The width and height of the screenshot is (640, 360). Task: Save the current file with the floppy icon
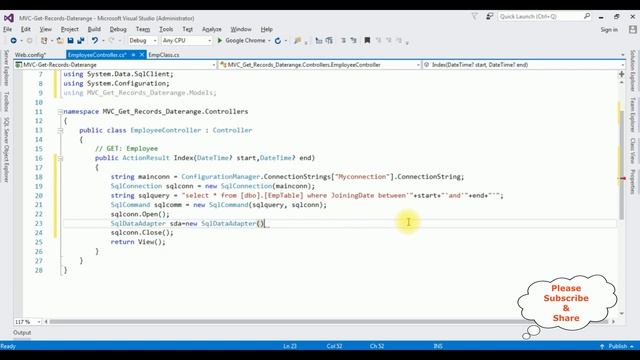(70, 40)
